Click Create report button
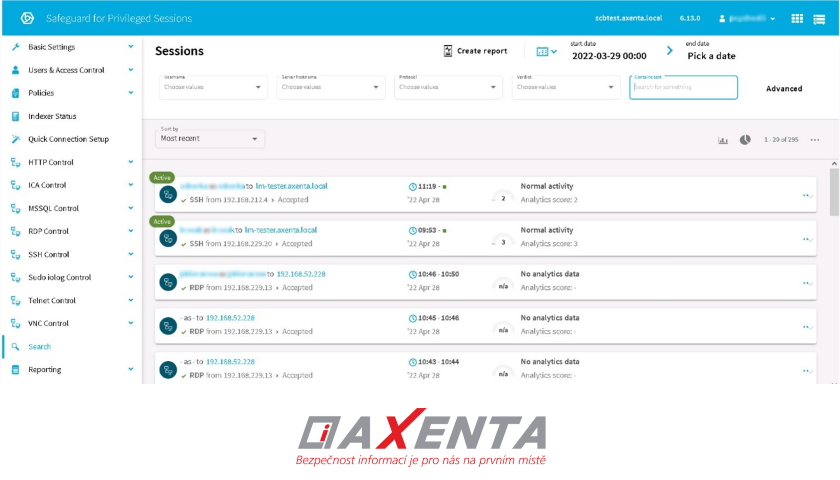840x480 pixels. point(475,51)
